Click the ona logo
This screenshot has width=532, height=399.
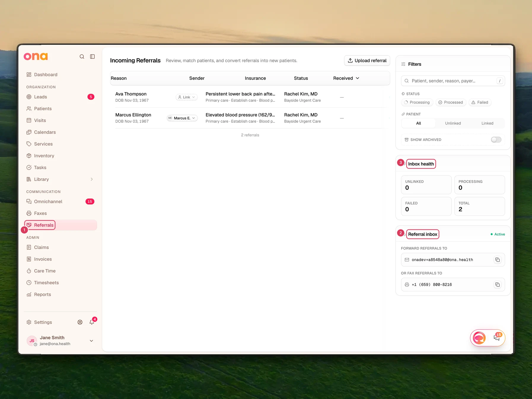click(x=36, y=56)
